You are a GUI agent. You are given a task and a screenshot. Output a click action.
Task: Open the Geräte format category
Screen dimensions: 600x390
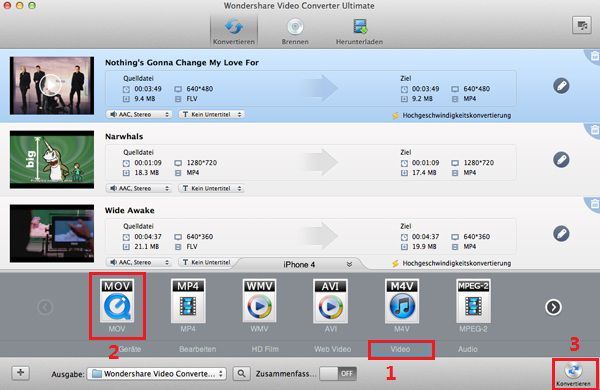click(x=130, y=349)
